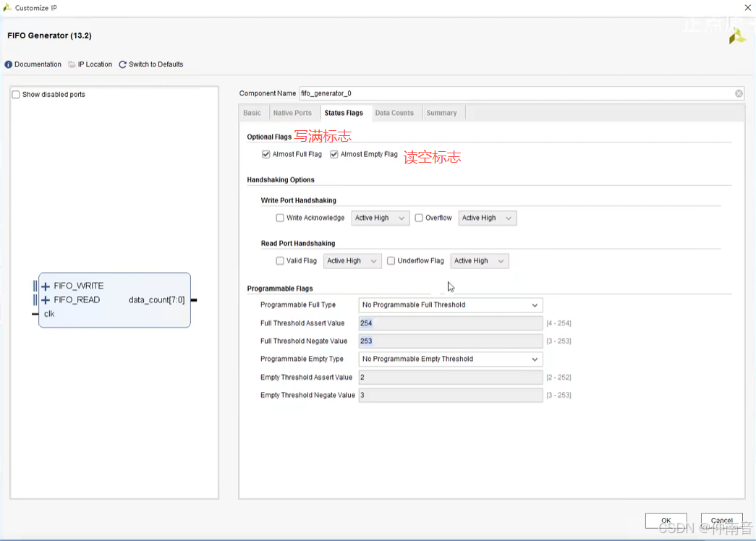The height and width of the screenshot is (541, 756).
Task: Click the Empty Threshold Negate Value field
Action: tap(451, 395)
